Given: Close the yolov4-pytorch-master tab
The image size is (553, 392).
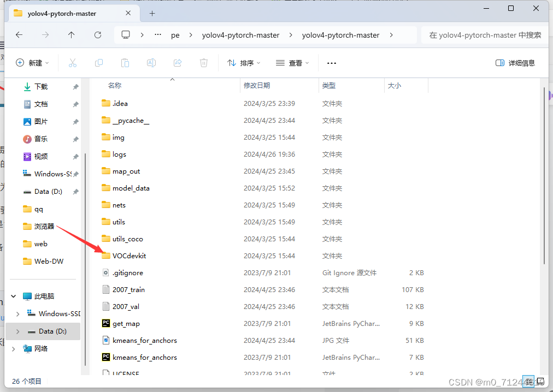Looking at the screenshot, I should (x=128, y=13).
